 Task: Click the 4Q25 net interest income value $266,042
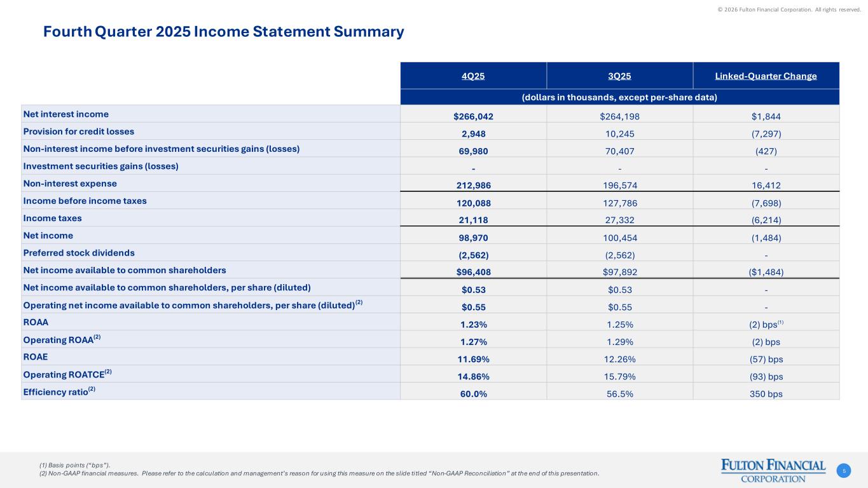[473, 116]
